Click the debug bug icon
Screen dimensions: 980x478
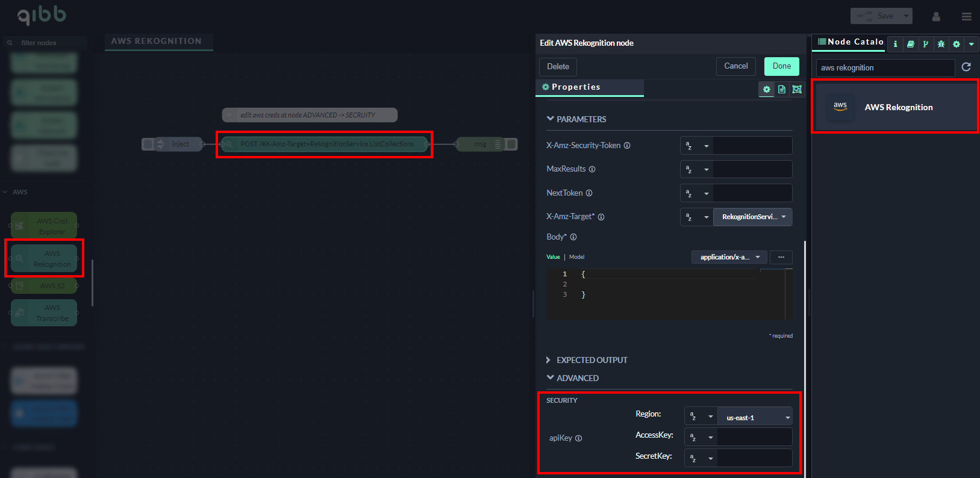click(x=941, y=44)
